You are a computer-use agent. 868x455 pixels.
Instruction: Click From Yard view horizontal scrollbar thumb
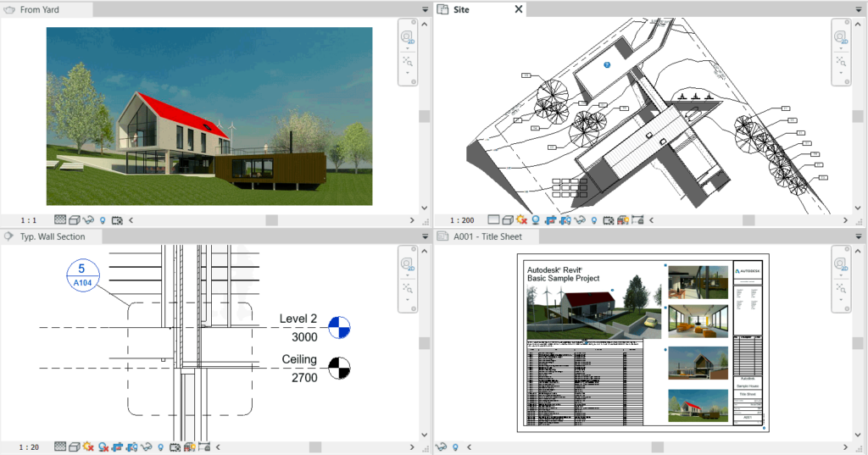[x=271, y=220]
